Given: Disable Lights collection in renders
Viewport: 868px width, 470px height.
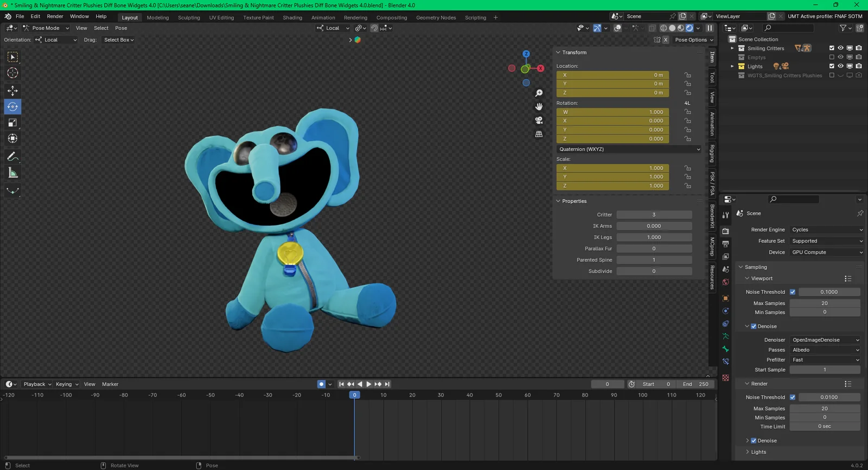Looking at the screenshot, I should click(x=859, y=66).
